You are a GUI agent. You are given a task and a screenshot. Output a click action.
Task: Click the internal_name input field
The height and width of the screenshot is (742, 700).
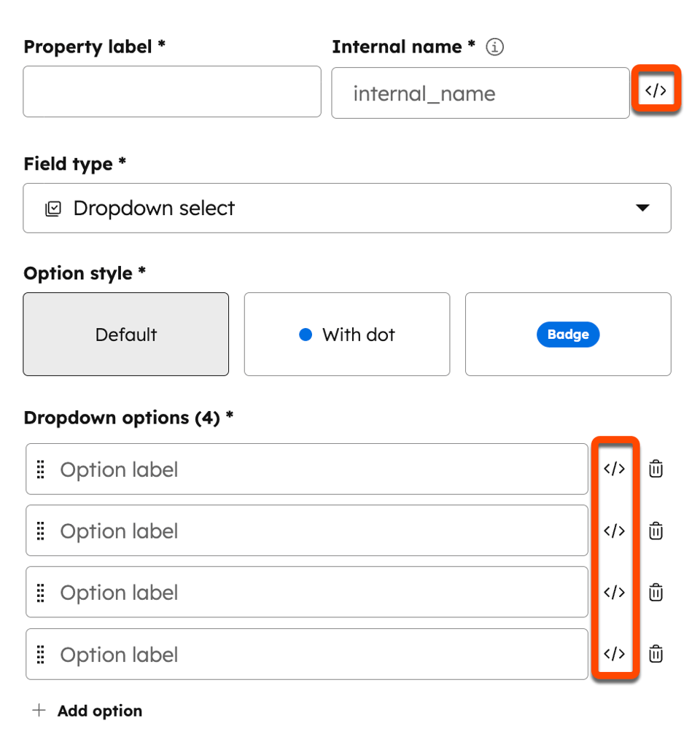click(x=481, y=93)
